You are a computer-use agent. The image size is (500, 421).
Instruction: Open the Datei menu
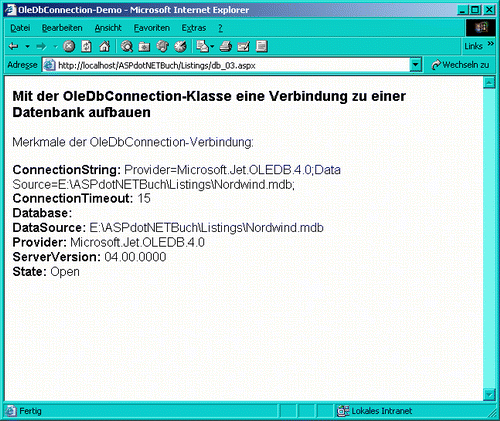tap(20, 28)
